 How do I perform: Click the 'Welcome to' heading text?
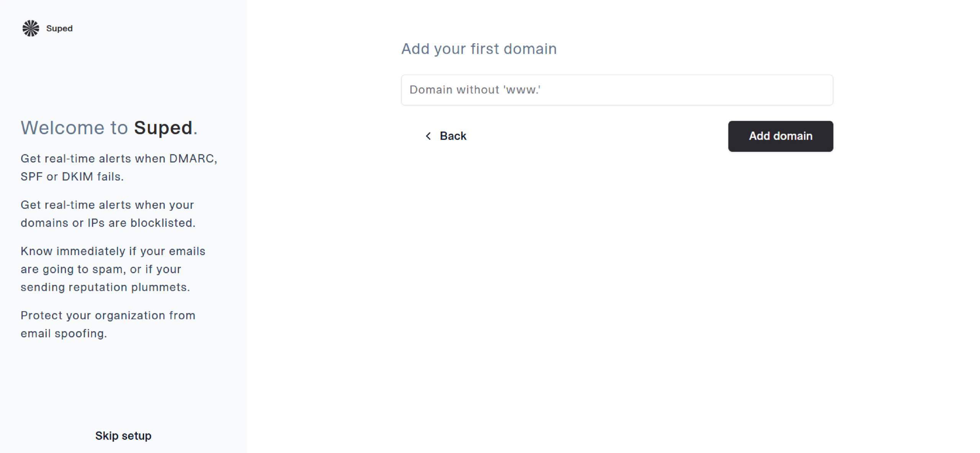(x=74, y=128)
